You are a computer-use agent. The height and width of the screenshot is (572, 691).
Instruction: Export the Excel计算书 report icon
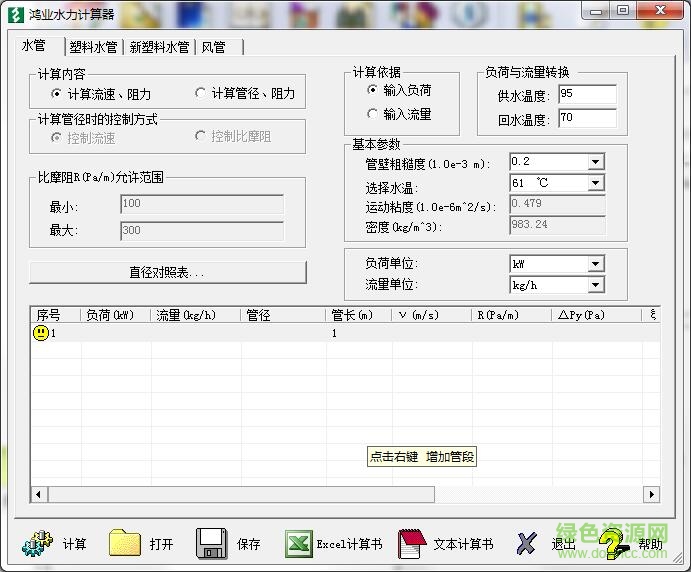tap(300, 543)
